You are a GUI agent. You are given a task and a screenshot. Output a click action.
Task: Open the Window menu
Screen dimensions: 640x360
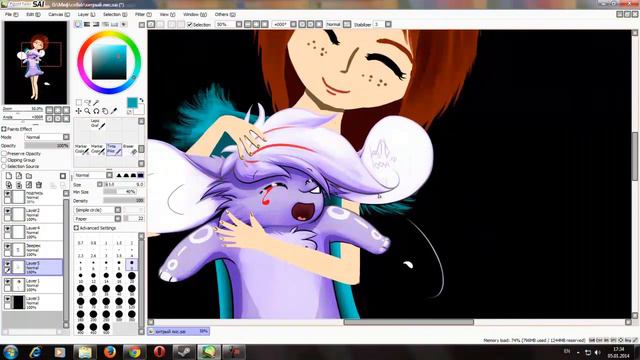point(194,14)
